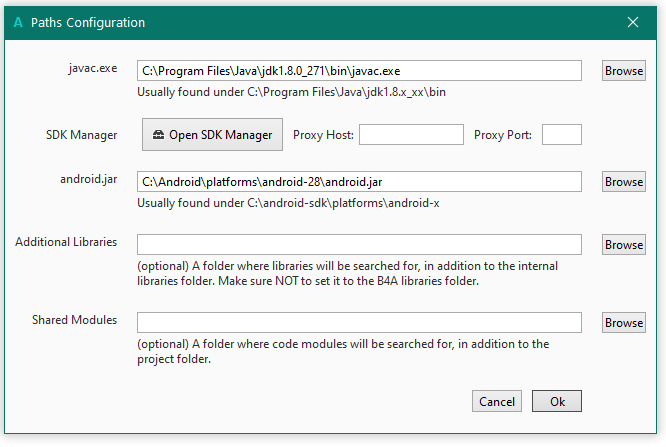Browse for the android.jar file
This screenshot has height=447, width=666.
[x=623, y=182]
